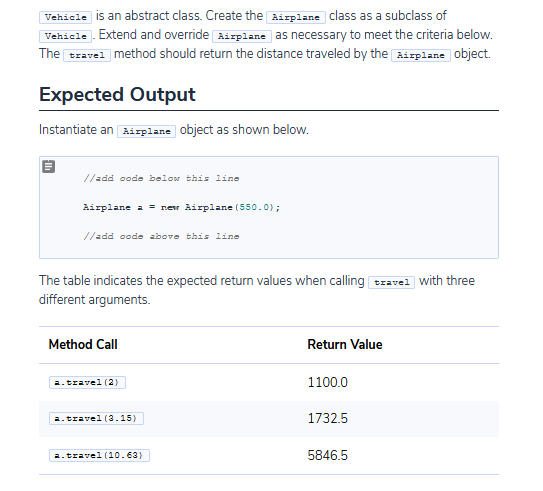Click the Return Value column header
This screenshot has height=491, width=543.
(x=345, y=345)
